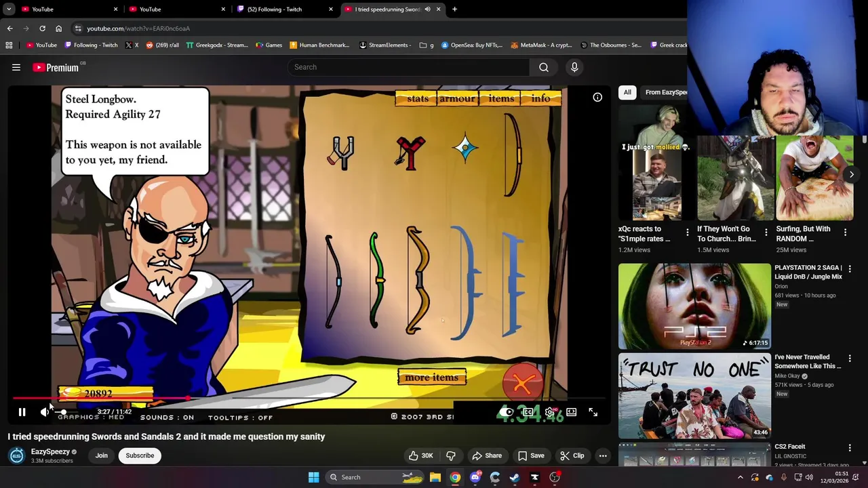The width and height of the screenshot is (868, 488).
Task: Show hidden system tray icons
Action: point(740,477)
